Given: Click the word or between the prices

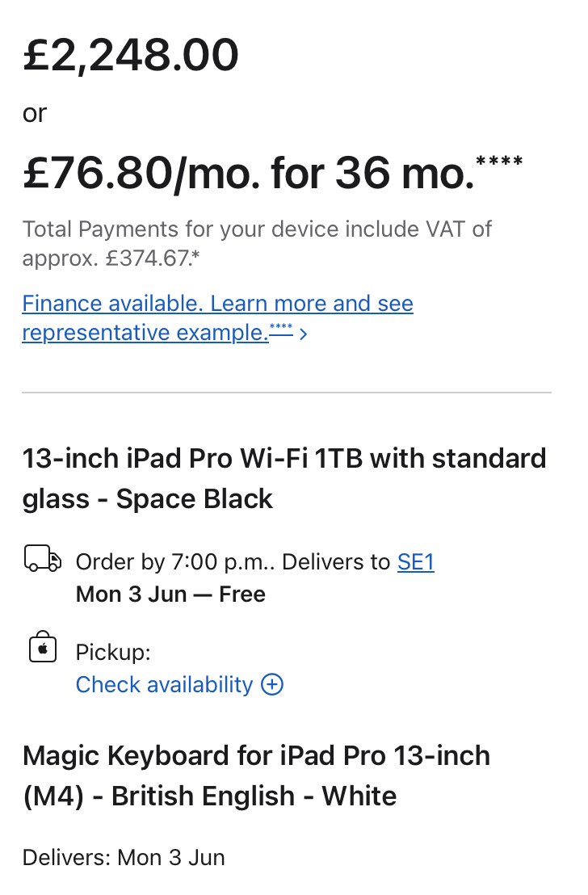Looking at the screenshot, I should [35, 114].
